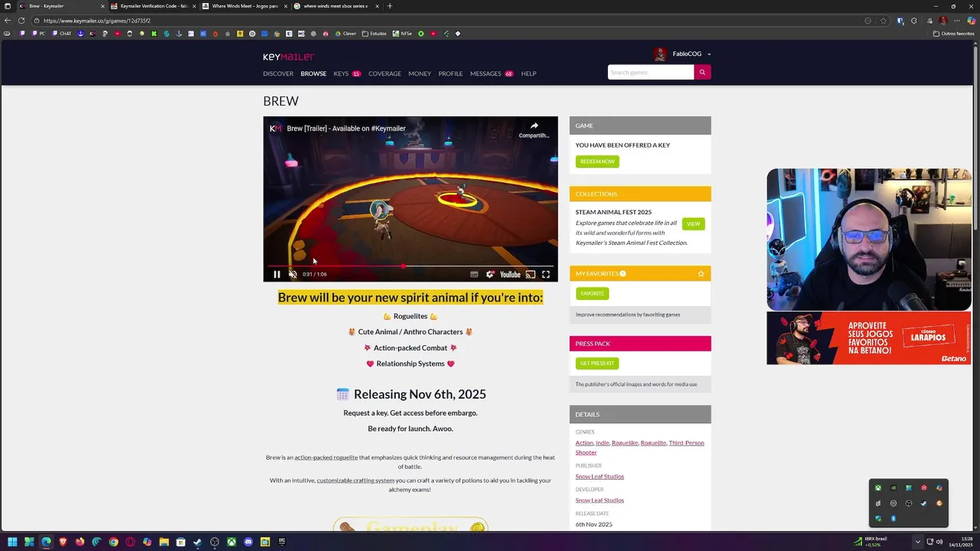This screenshot has height=551, width=980.
Task: Open Xbox app from the taskbar
Action: click(231, 542)
